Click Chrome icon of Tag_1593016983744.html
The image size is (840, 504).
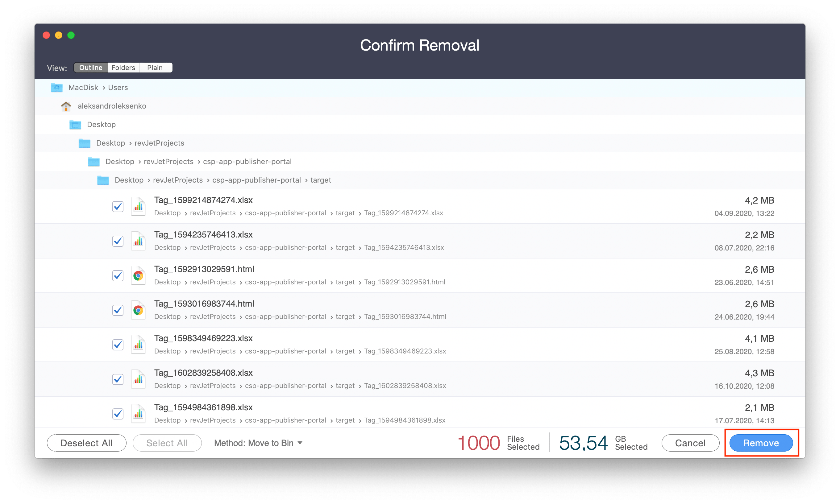pyautogui.click(x=138, y=310)
